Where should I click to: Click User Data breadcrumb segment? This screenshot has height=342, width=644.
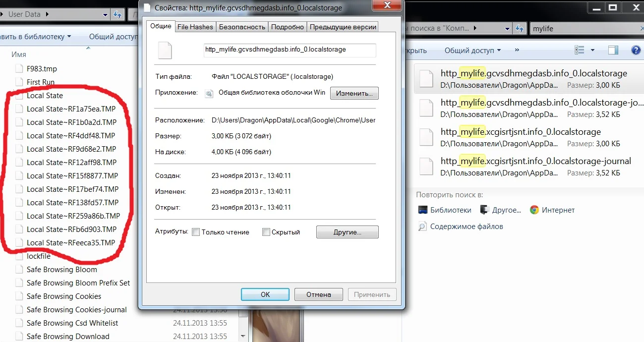coord(24,14)
